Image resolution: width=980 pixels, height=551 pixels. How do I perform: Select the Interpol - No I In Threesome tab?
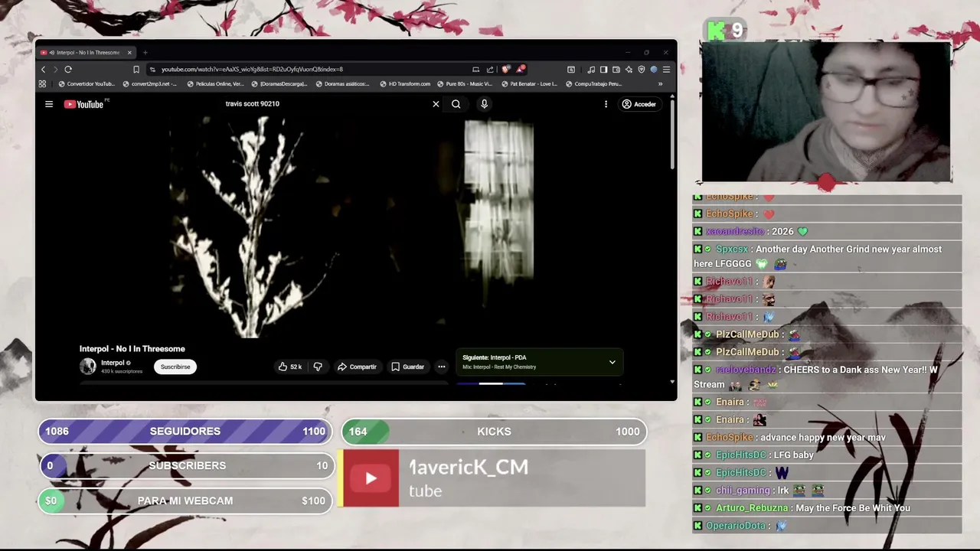[86, 53]
